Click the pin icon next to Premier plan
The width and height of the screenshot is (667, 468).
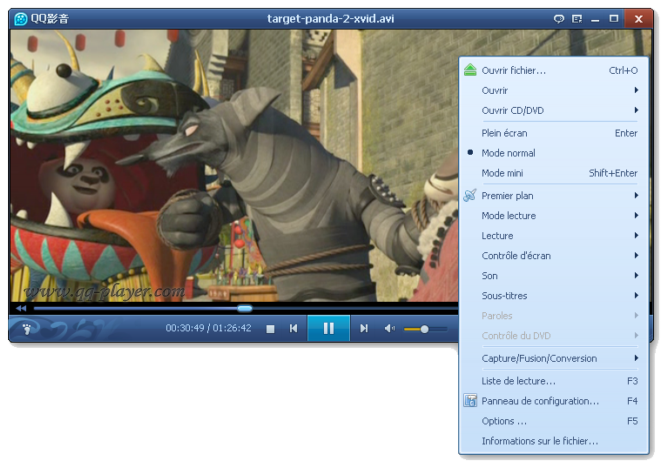tap(470, 195)
